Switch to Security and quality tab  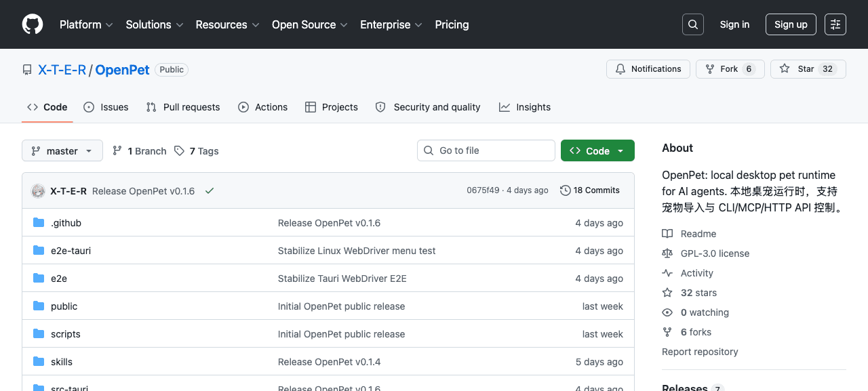[428, 107]
